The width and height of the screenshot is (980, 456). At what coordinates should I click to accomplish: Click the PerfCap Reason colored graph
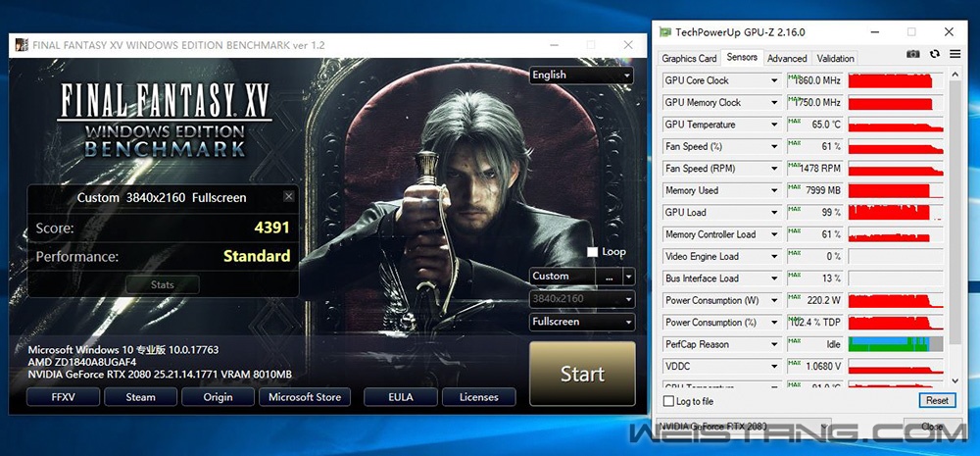(896, 344)
